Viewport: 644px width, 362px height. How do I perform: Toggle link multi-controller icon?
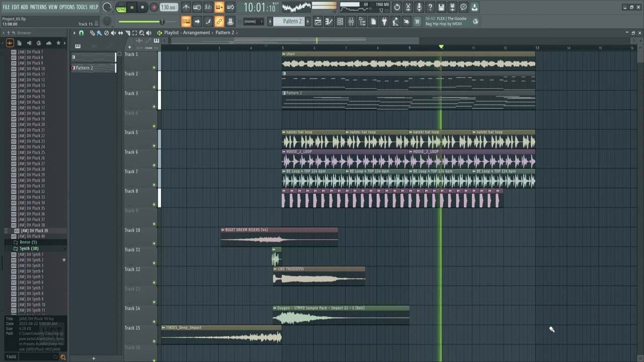(219, 21)
